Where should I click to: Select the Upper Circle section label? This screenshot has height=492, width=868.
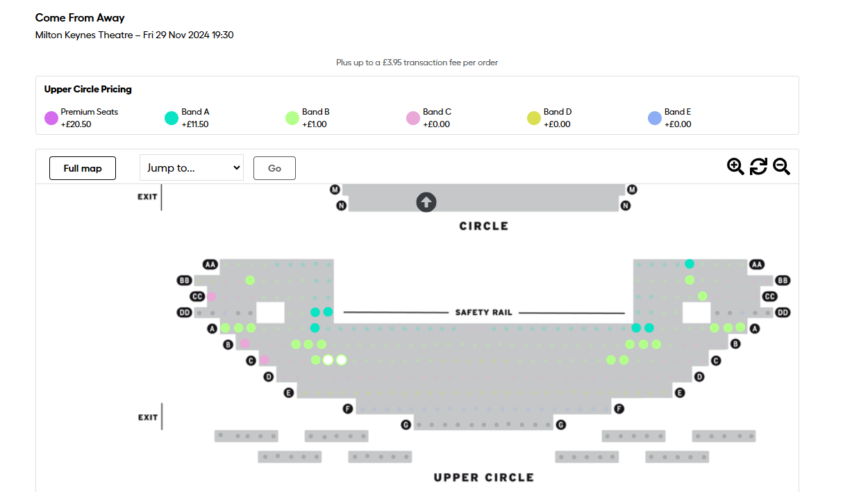(x=483, y=477)
